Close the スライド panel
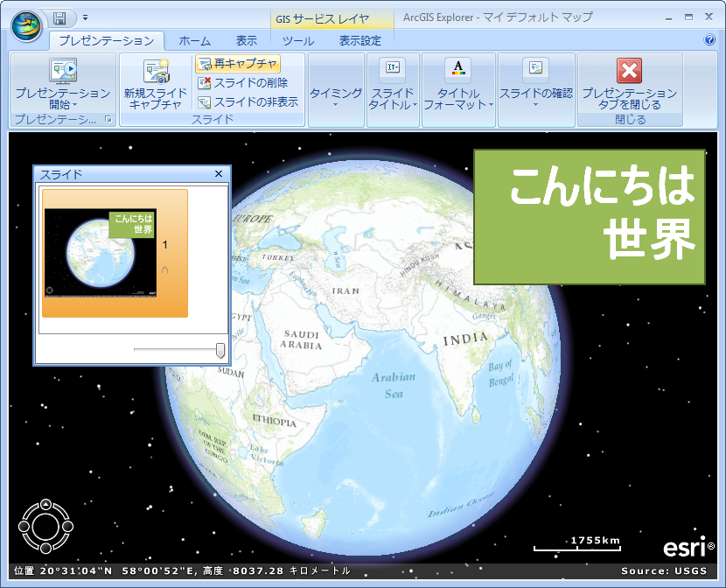Screen dimensions: 726x588 (x=219, y=174)
